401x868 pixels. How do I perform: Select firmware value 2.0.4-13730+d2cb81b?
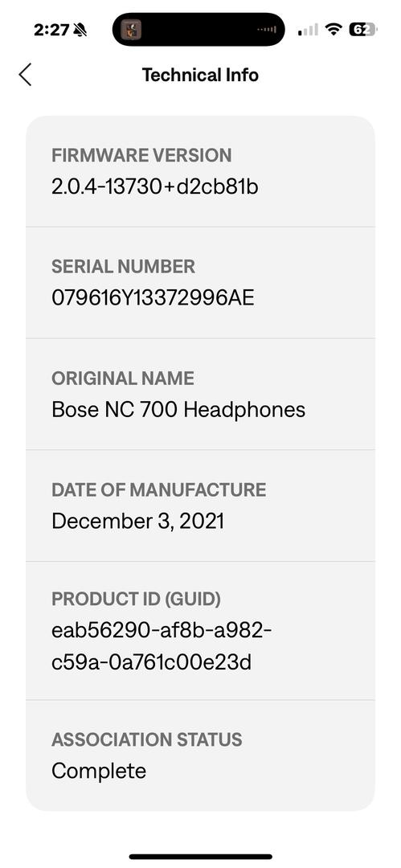tap(155, 187)
